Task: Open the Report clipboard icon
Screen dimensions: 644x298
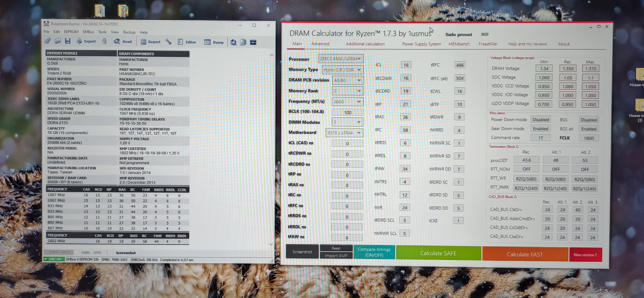Action: click(x=143, y=42)
